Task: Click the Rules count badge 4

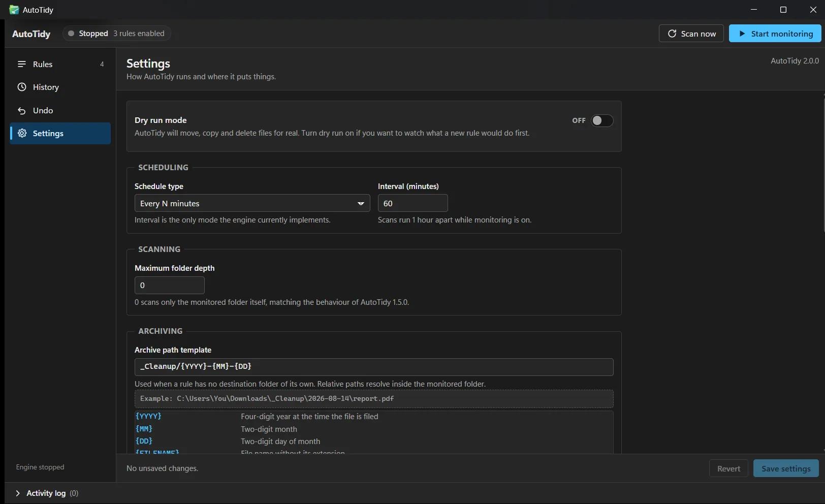Action: pos(102,64)
